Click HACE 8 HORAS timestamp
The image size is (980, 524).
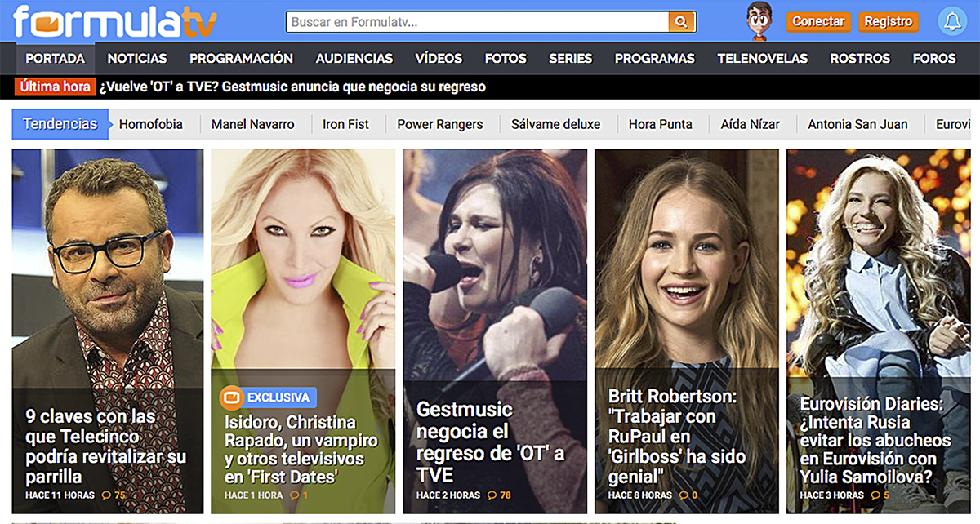(639, 495)
